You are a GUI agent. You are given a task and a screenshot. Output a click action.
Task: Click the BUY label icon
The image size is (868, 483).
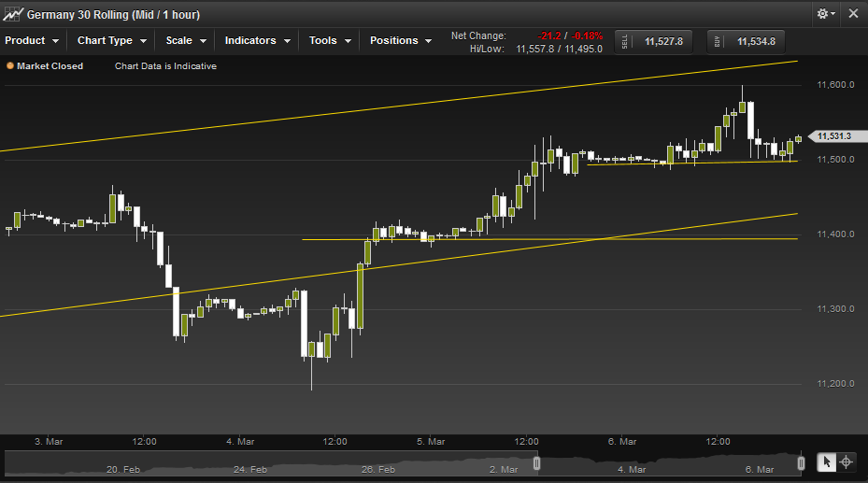click(718, 41)
